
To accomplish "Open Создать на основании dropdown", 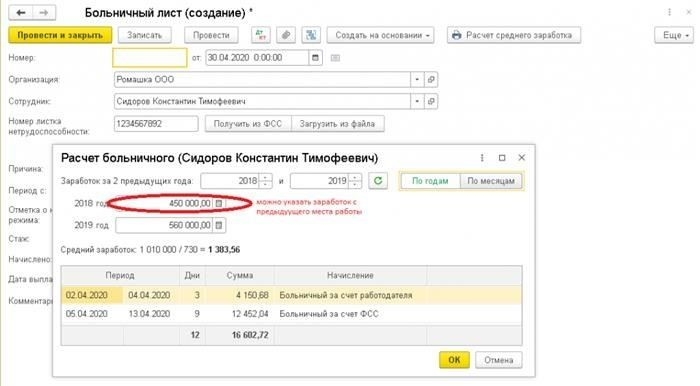I will tap(380, 35).
